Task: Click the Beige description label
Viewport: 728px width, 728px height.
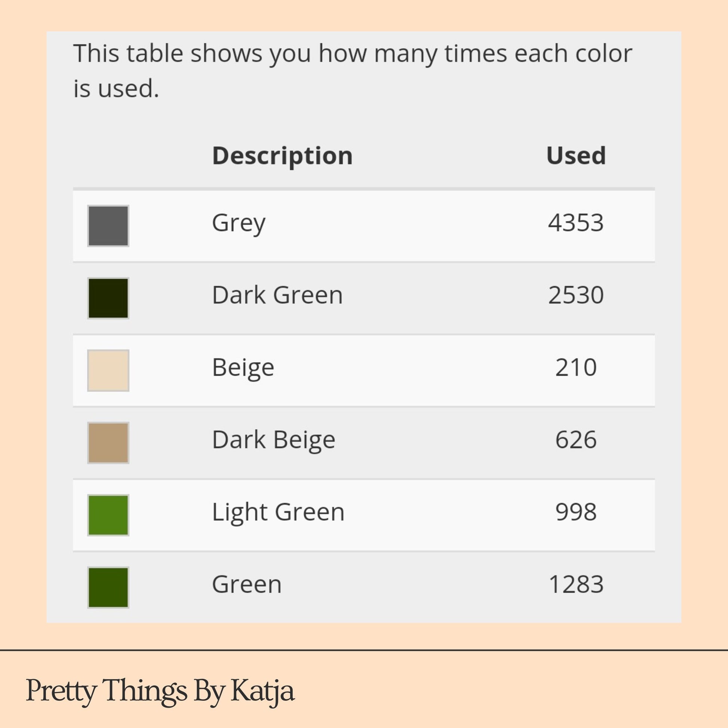Action: pyautogui.click(x=244, y=368)
